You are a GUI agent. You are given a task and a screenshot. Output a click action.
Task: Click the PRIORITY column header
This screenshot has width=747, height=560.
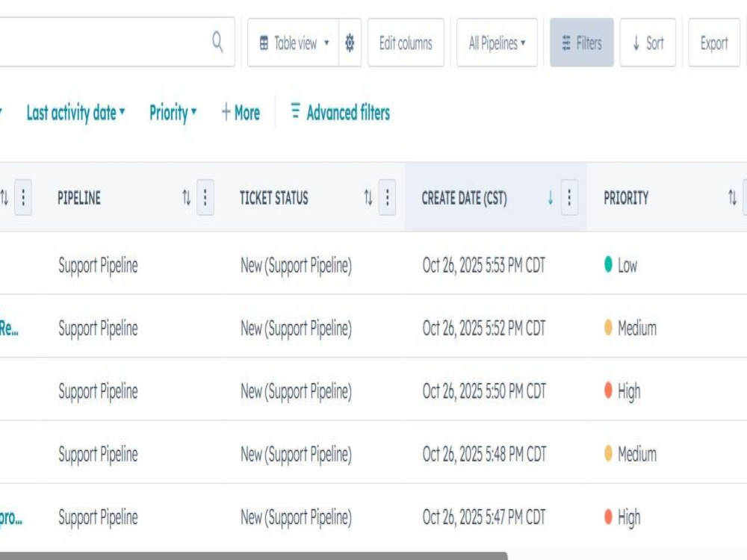(x=626, y=198)
